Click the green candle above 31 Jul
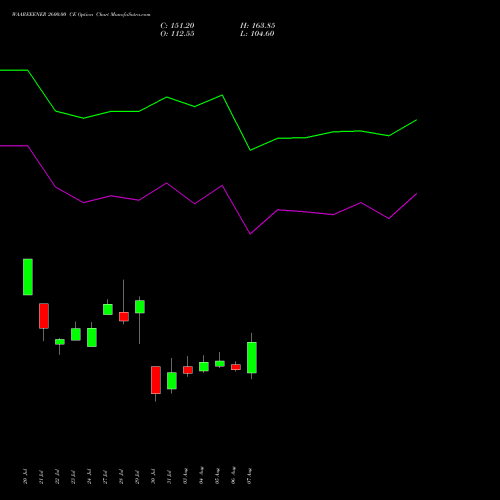 (x=172, y=381)
